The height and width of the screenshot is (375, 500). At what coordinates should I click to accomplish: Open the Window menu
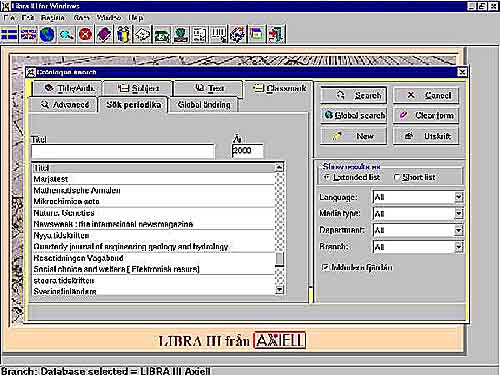click(109, 17)
